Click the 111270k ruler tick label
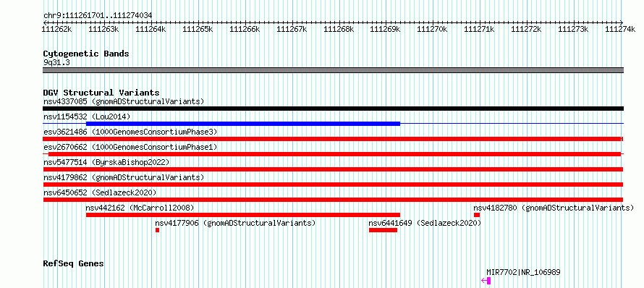The image size is (644, 288). click(433, 29)
